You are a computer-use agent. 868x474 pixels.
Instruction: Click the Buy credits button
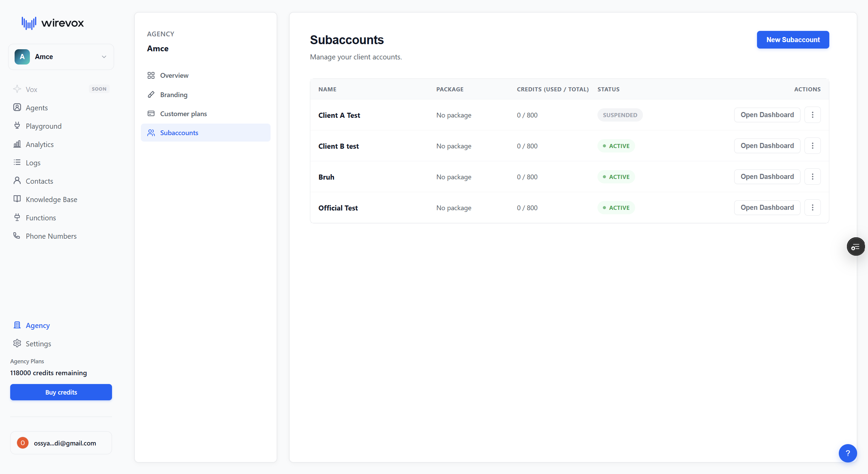pos(61,392)
